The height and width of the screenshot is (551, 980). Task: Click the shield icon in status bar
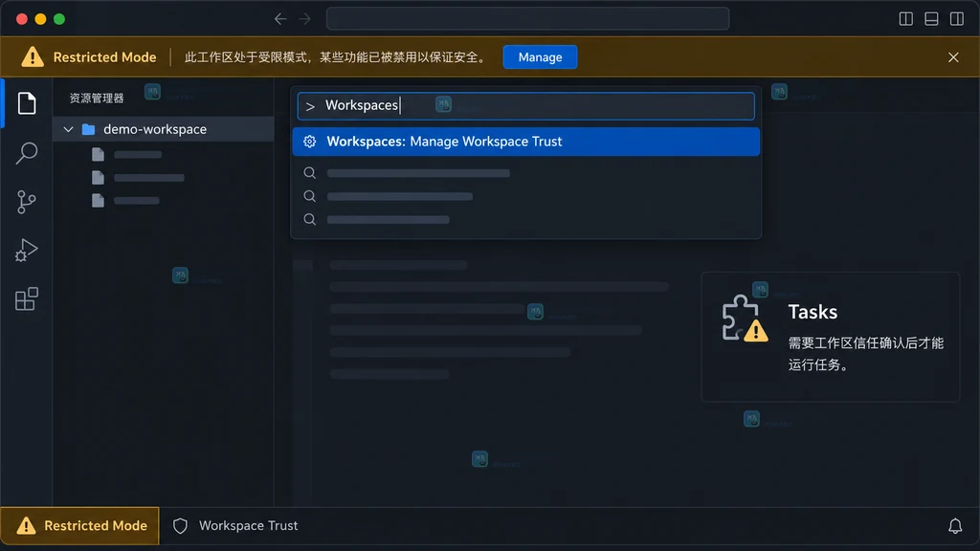tap(180, 526)
